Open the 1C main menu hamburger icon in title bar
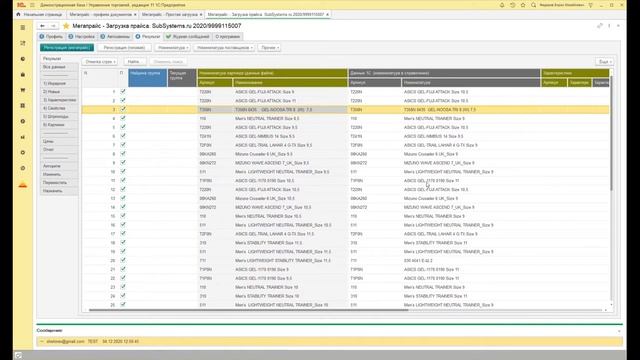Image resolution: width=640 pixels, height=360 pixels. pos(32,5)
